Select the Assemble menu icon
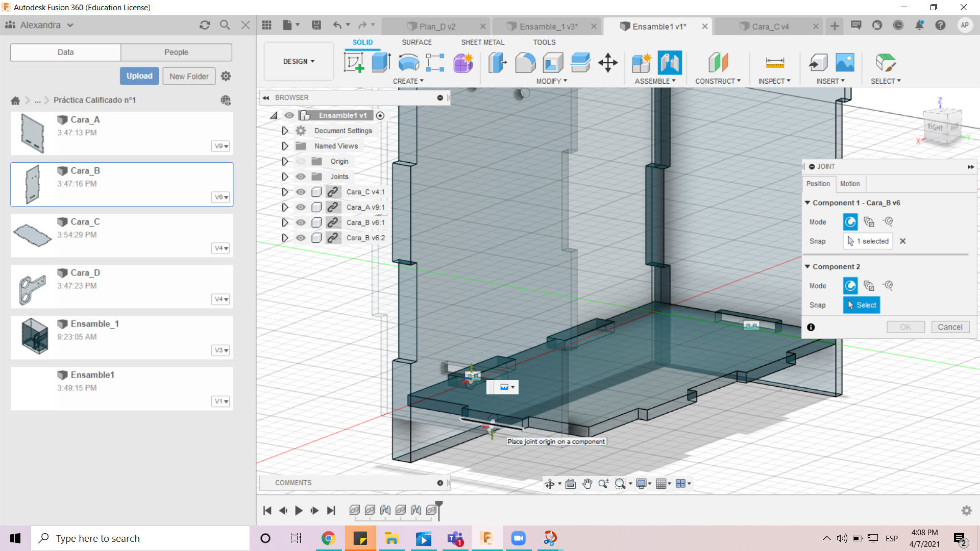This screenshot has height=551, width=980. (x=654, y=81)
